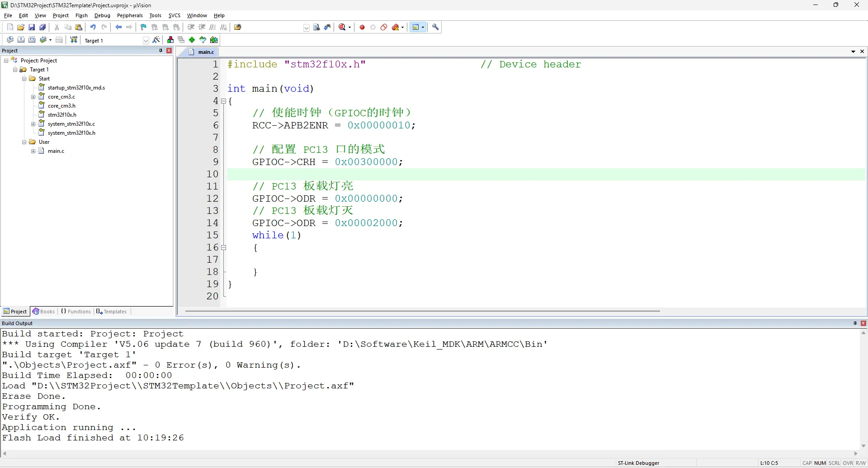868x468 pixels.
Task: Insert a breakpoint using red dot icon
Action: pos(362,27)
